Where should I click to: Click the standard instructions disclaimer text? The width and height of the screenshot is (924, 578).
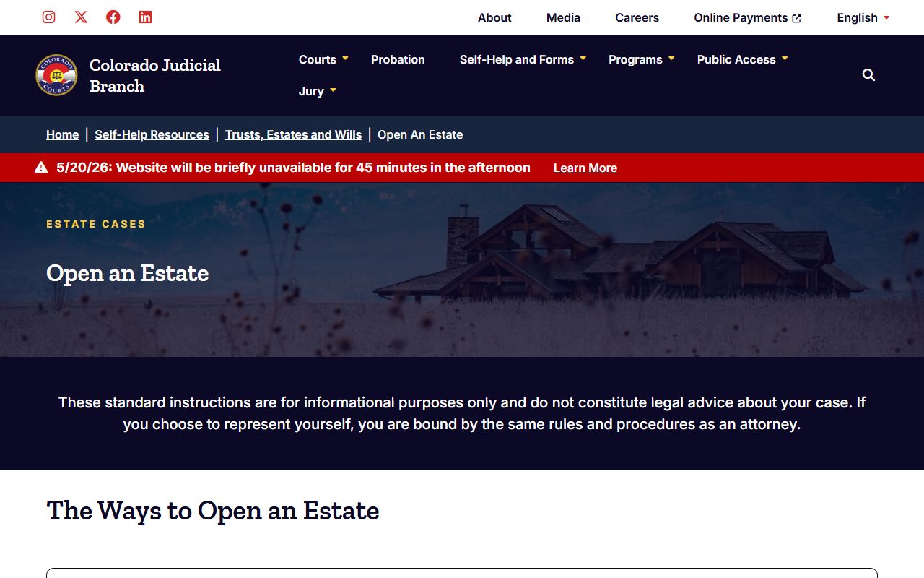tap(462, 413)
